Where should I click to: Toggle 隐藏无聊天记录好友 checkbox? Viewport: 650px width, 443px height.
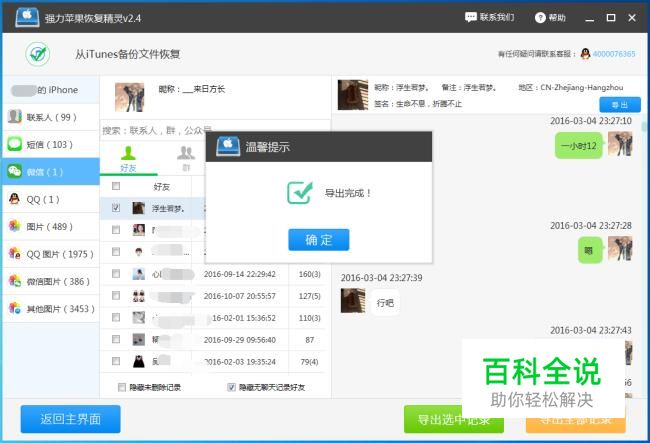click(231, 387)
